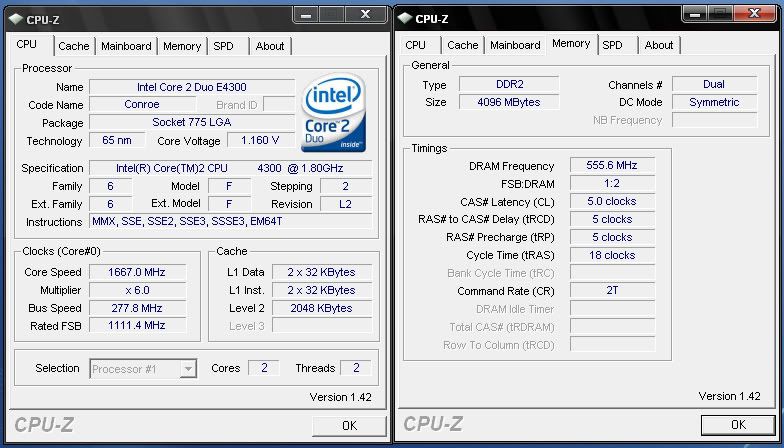The width and height of the screenshot is (784, 448).
Task: Click the memory Type value DDR2
Action: coord(509,84)
